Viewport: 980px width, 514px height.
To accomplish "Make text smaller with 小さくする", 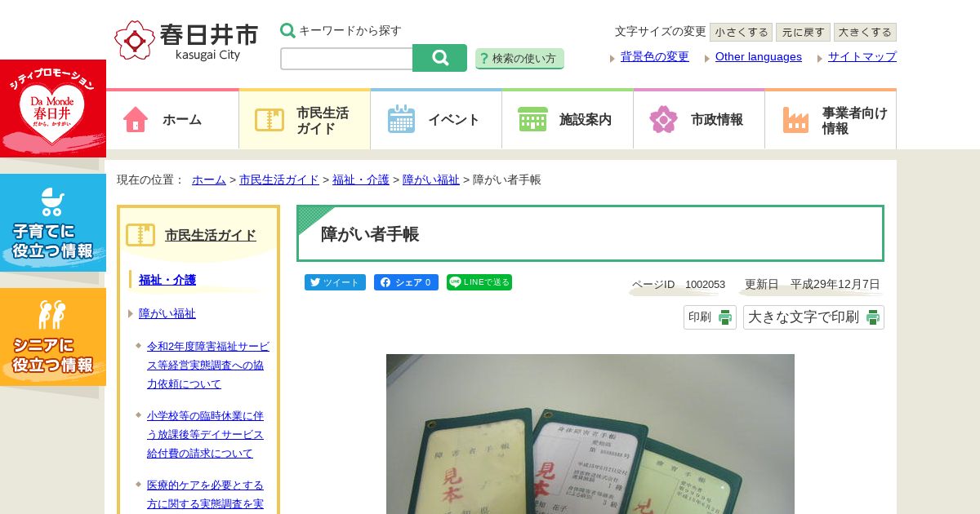I will (x=741, y=33).
